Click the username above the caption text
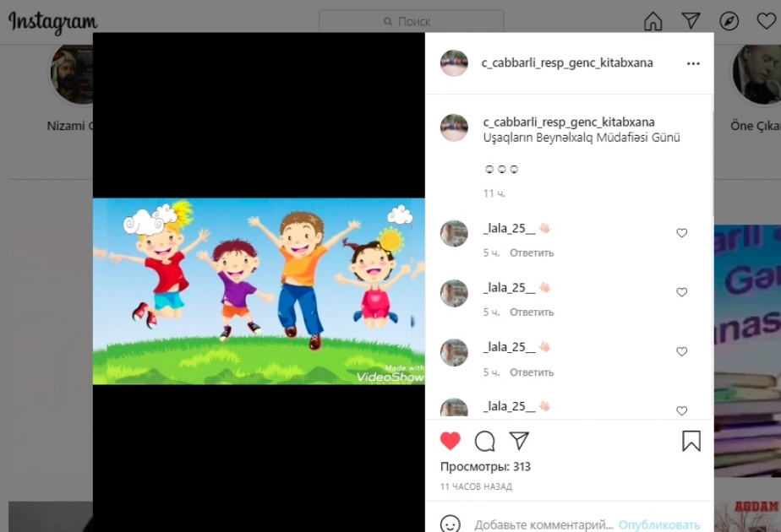 [569, 122]
